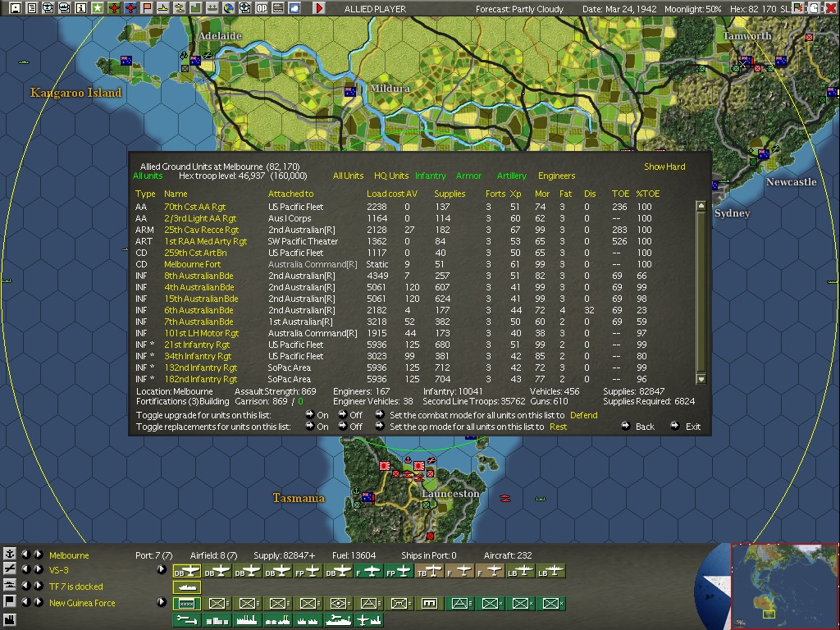Toggle Show Hard display

point(664,167)
